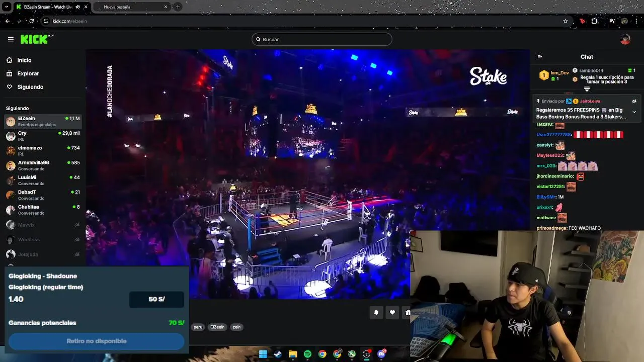Click the gift subscription icon under the stream
The image size is (644, 362).
407,312
